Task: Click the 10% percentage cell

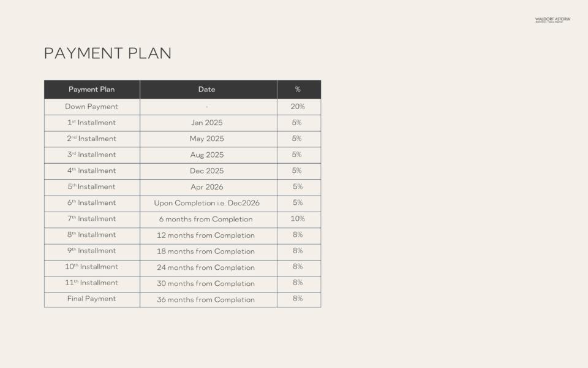Action: point(298,219)
